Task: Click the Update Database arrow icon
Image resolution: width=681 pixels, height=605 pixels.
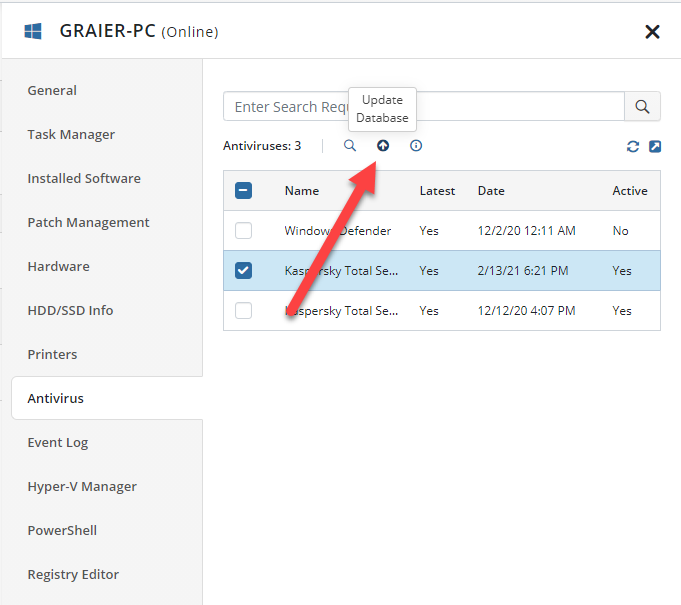Action: click(x=383, y=145)
